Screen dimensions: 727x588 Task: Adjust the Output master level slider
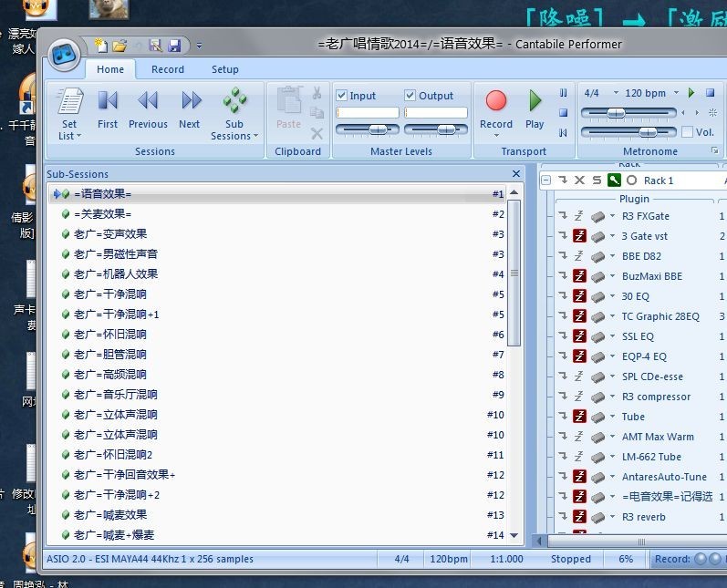click(436, 129)
